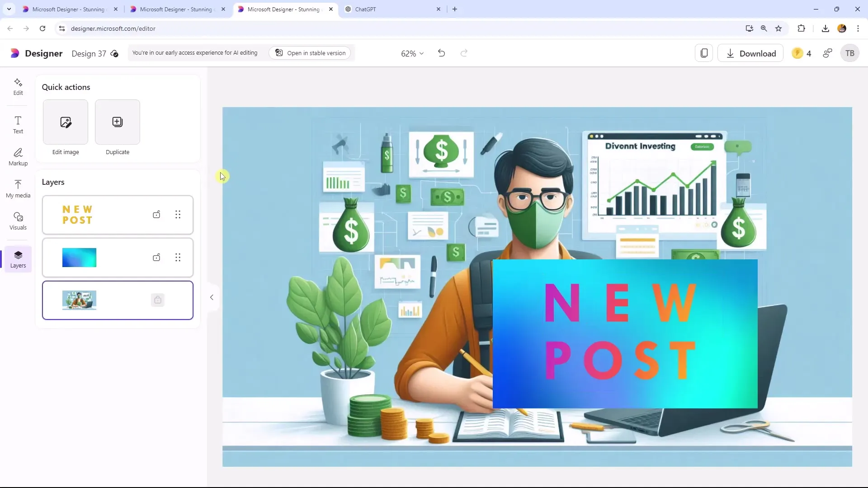
Task: Open the browser extensions menu
Action: point(802,28)
